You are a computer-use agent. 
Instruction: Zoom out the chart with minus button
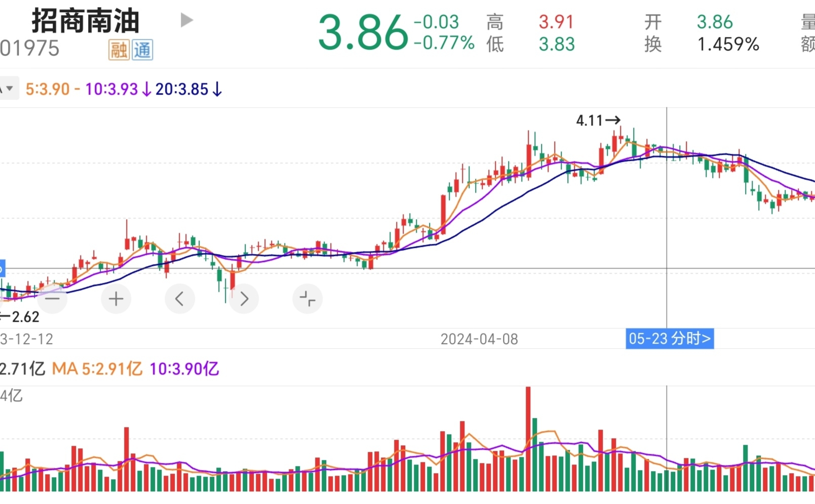pyautogui.click(x=52, y=299)
